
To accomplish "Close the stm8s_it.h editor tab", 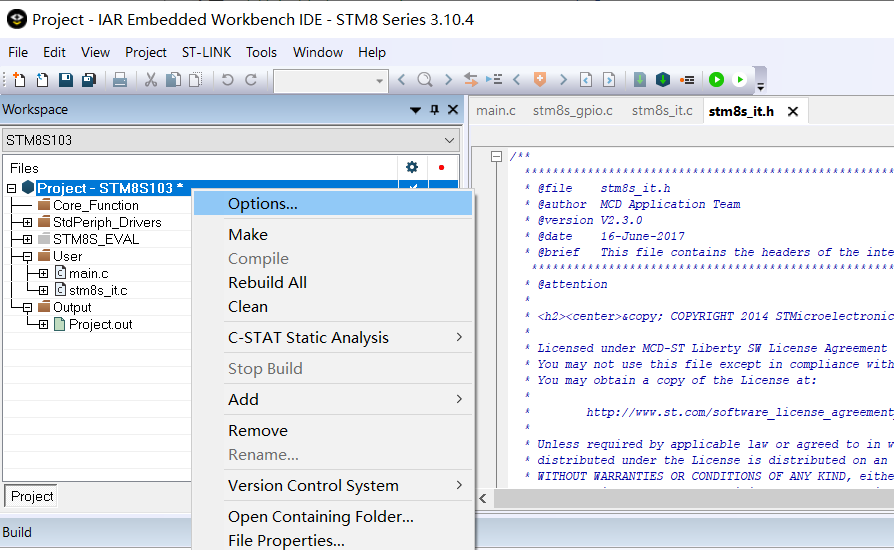I will (793, 112).
